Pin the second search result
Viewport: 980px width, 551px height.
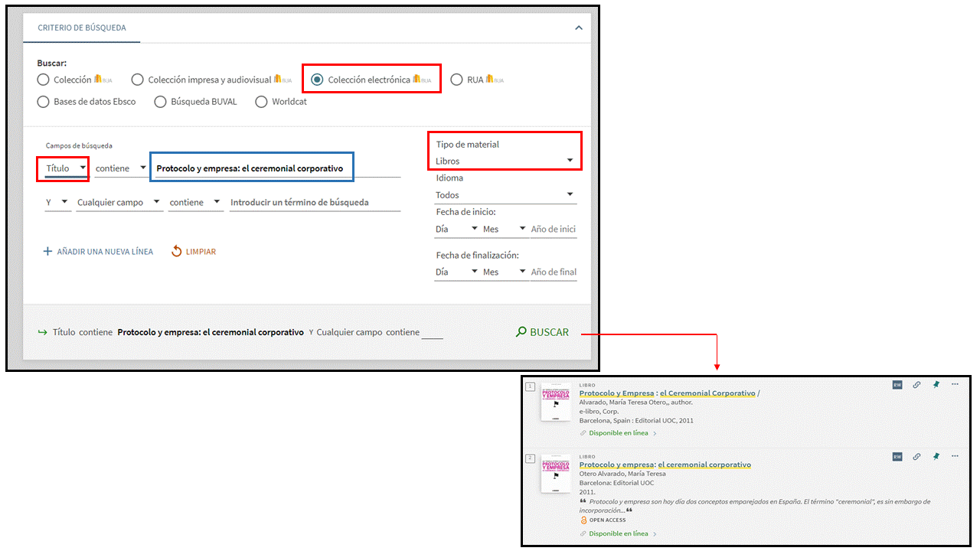[936, 457]
